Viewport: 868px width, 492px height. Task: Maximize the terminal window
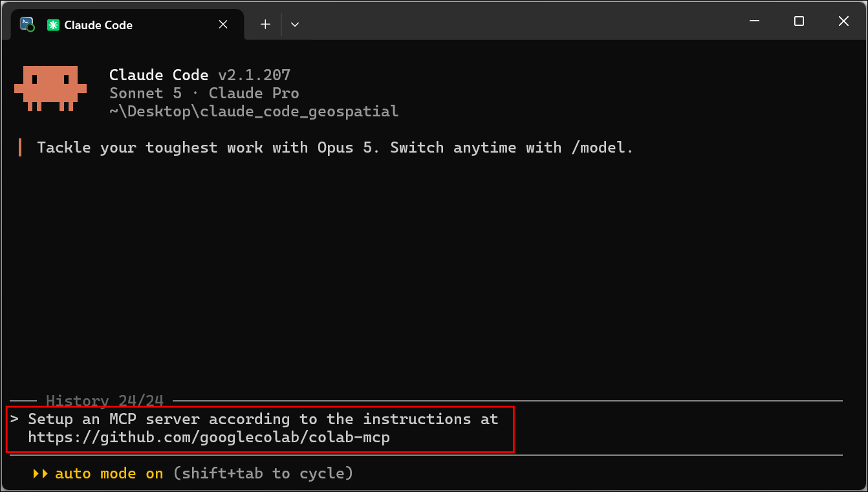pos(799,21)
